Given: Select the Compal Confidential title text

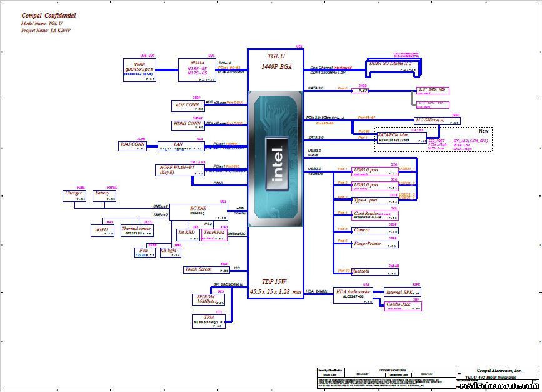Looking at the screenshot, I should 48,15.
